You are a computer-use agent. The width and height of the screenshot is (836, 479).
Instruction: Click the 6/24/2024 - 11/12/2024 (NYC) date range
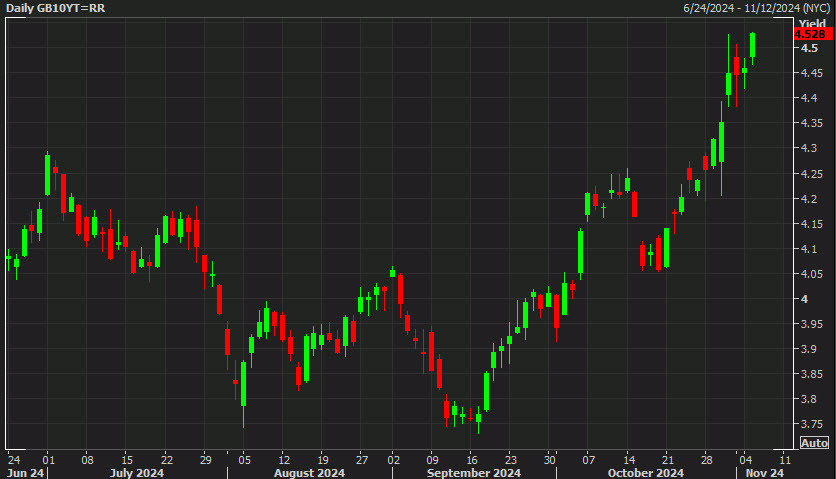[x=757, y=8]
